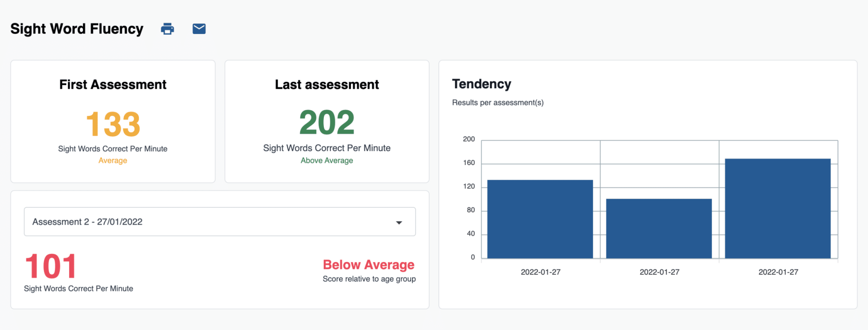Open the Assessment 2 - 27/01/2022 selector
This screenshot has height=330, width=868.
[x=219, y=222]
